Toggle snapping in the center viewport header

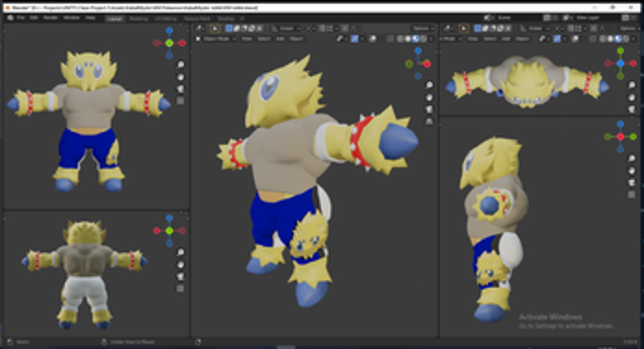(x=323, y=28)
